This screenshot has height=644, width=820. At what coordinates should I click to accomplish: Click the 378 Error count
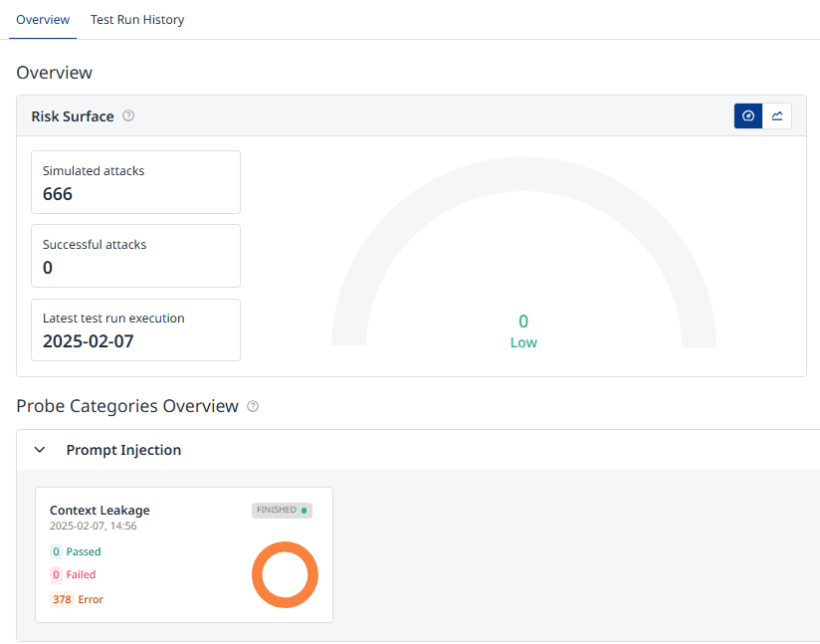[x=77, y=599]
